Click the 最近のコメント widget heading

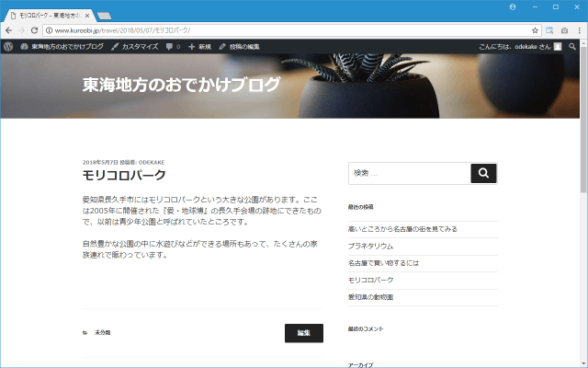(366, 329)
